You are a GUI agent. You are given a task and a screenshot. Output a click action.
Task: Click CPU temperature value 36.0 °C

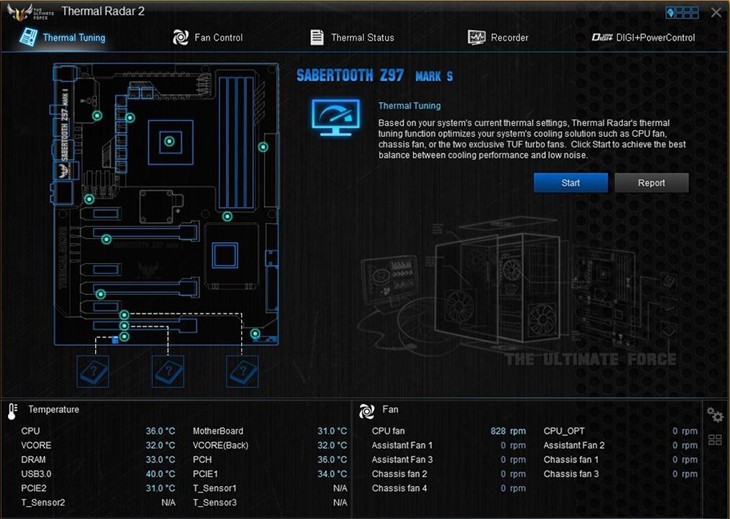(160, 431)
